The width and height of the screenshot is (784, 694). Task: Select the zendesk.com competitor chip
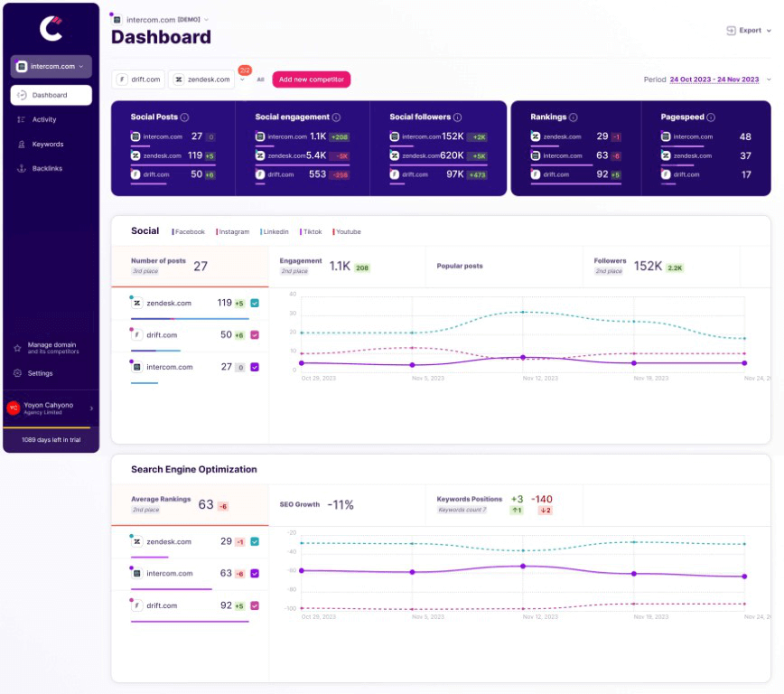[201, 80]
